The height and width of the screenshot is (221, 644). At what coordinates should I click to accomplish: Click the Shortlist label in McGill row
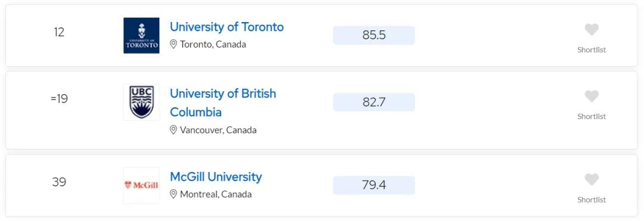point(592,200)
